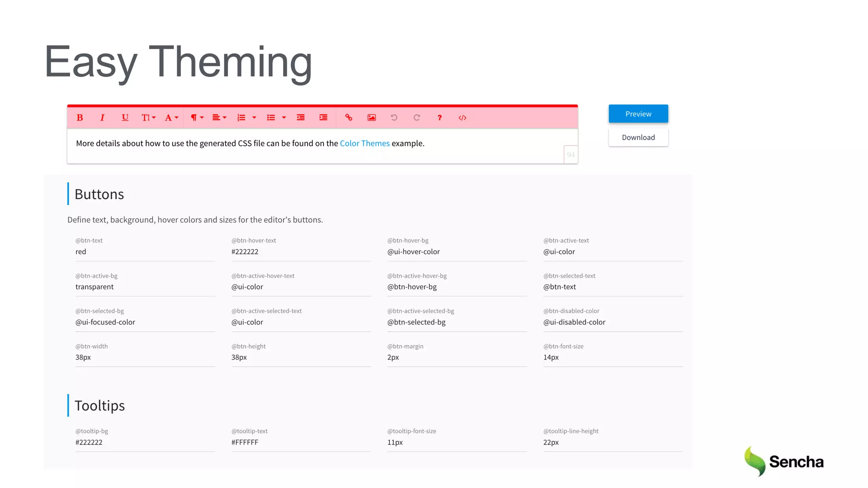Click the redo icon
This screenshot has height=488, width=868.
(x=417, y=118)
